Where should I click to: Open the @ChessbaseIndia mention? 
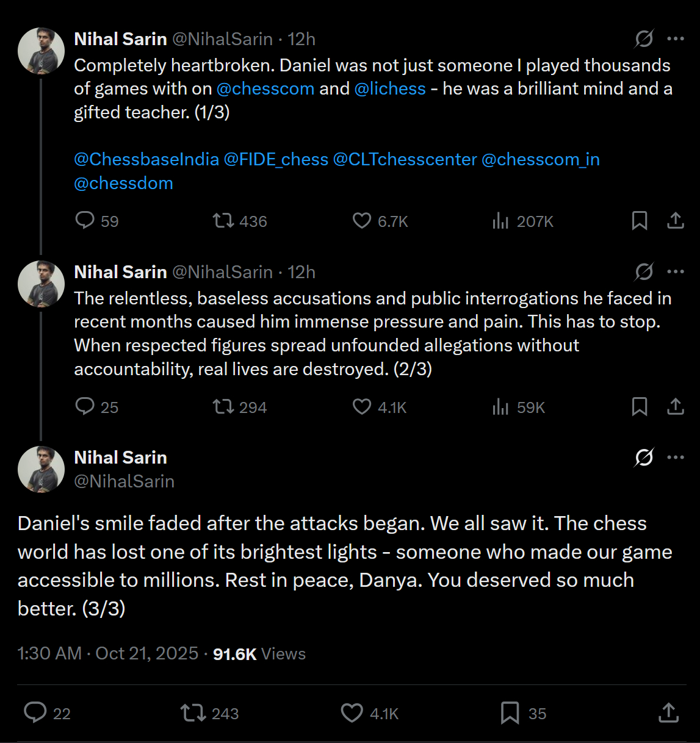[146, 160]
